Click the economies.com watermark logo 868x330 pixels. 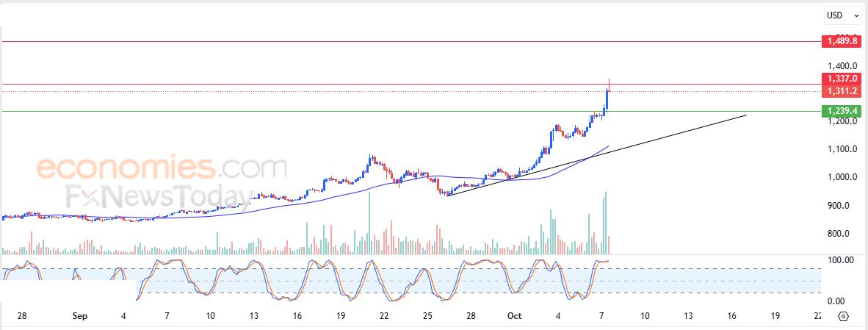pos(162,168)
